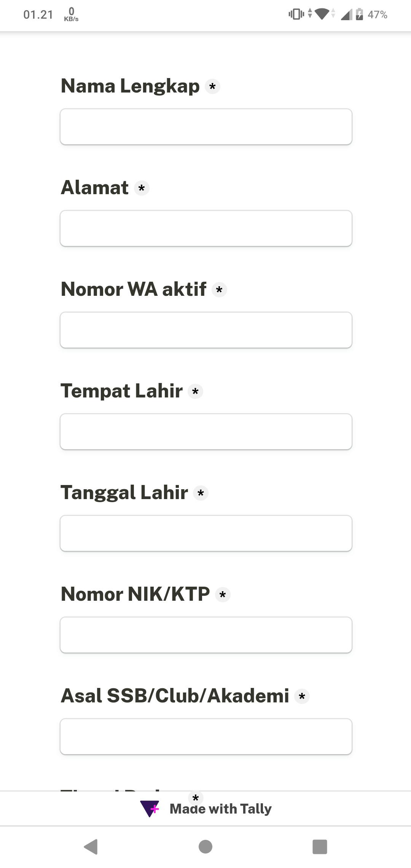Open the Tanggal Lahir date field
411x868 pixels.
click(x=206, y=533)
